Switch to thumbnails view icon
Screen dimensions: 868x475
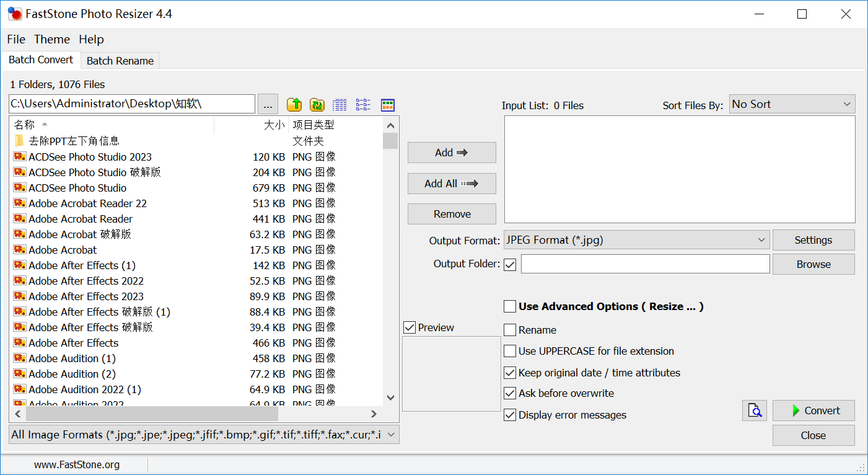(388, 105)
